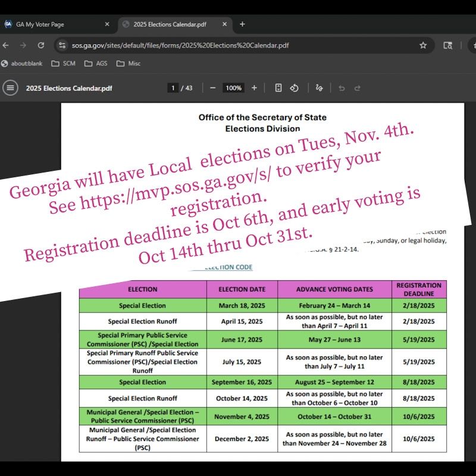Click the ELECTION CODE link
The image size is (476, 476).
coord(228,267)
